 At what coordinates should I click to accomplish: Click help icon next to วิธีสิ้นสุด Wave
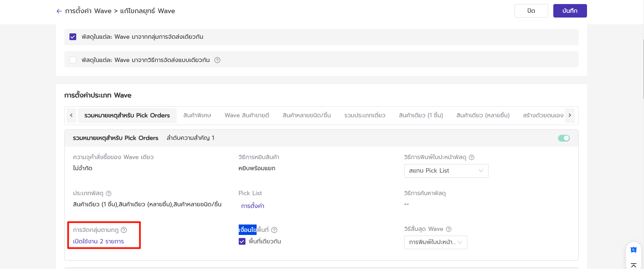[448, 229]
